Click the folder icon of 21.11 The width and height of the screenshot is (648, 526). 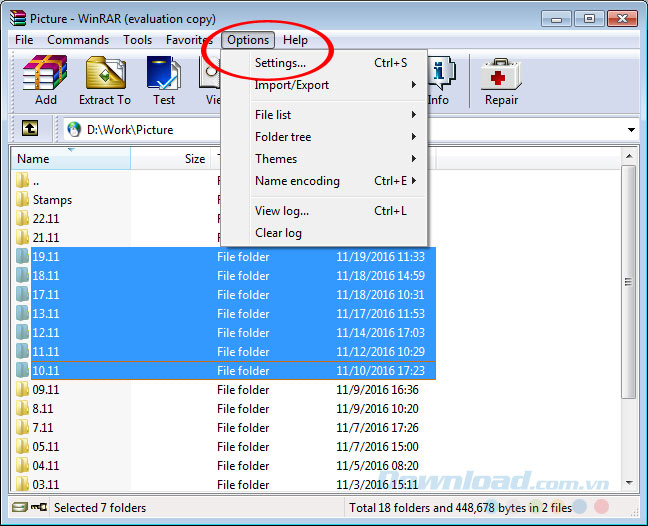point(22,238)
